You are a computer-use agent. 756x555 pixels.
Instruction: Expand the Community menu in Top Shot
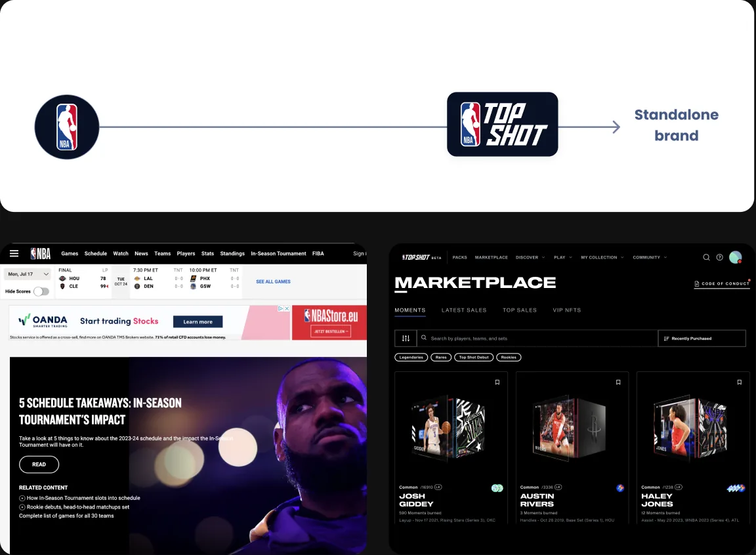[650, 257]
